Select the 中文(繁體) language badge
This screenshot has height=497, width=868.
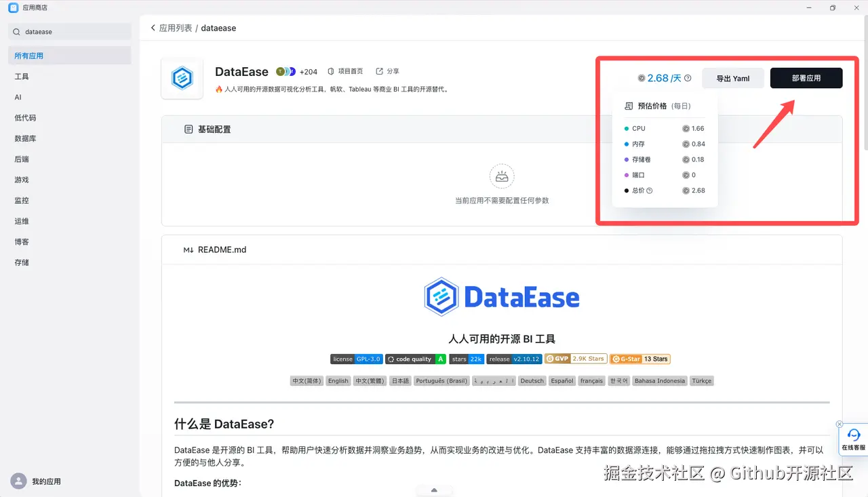tap(370, 381)
